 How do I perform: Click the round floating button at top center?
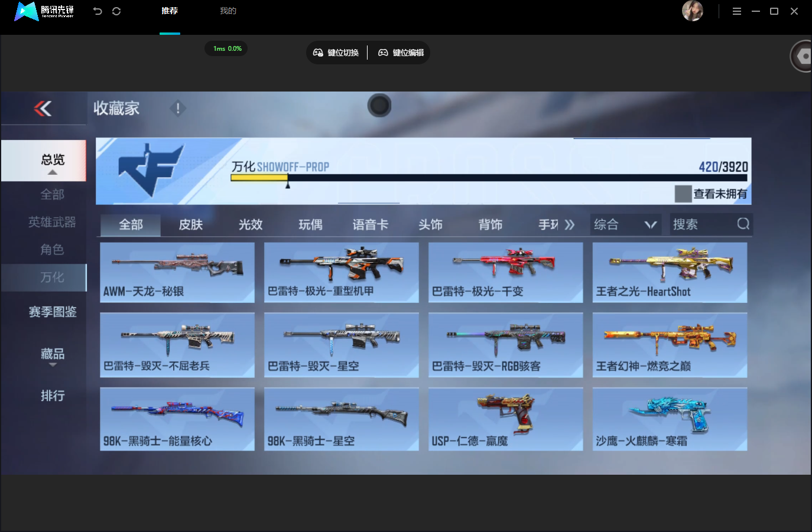point(379,106)
